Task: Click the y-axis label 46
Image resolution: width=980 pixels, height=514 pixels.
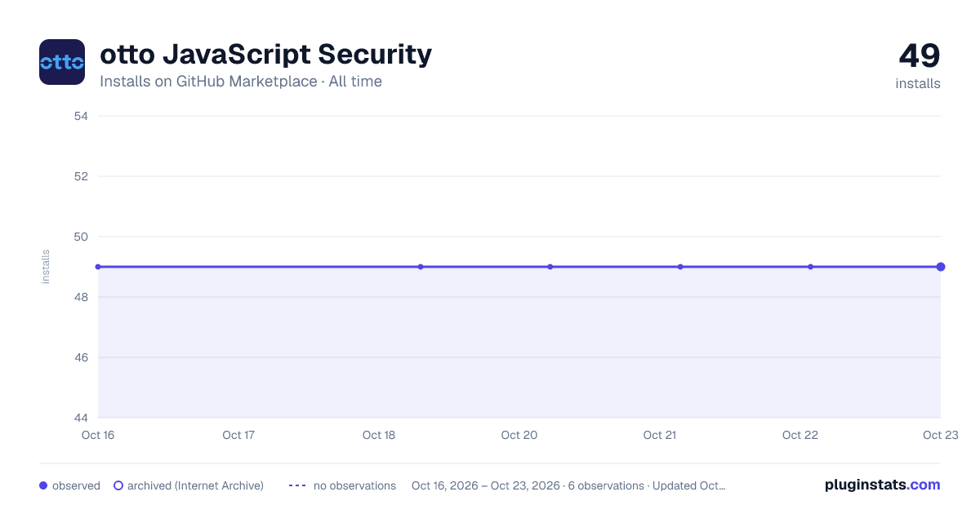Action: coord(81,357)
